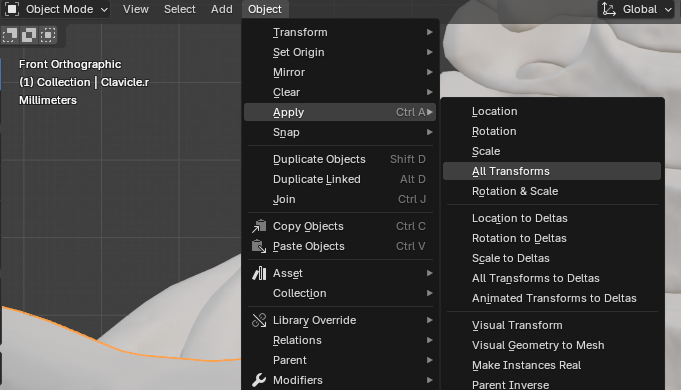Apply Scale only
The image size is (681, 390).
click(x=552, y=151)
